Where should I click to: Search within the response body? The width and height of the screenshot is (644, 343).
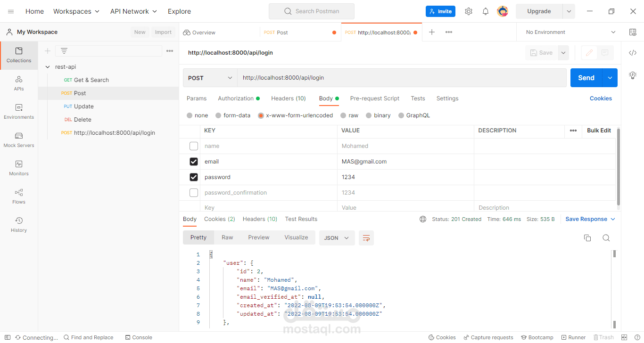coord(606,238)
